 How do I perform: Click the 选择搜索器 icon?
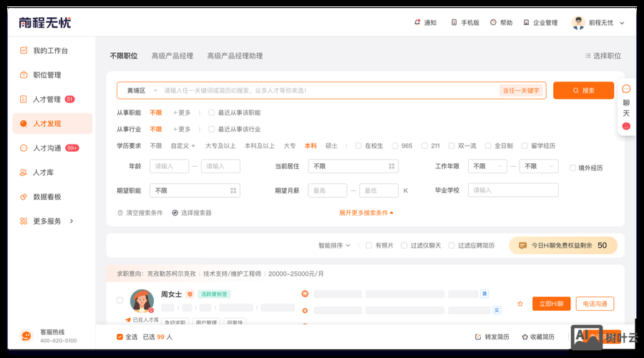(x=175, y=213)
